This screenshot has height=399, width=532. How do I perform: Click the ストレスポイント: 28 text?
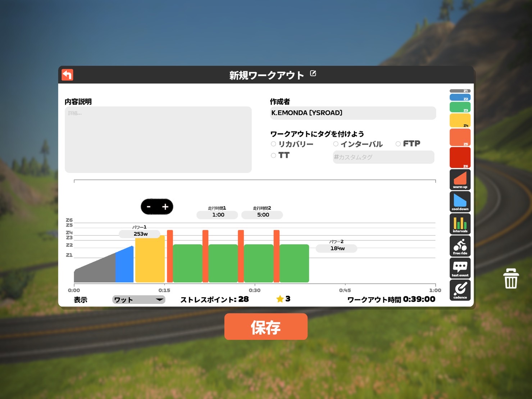[214, 299]
